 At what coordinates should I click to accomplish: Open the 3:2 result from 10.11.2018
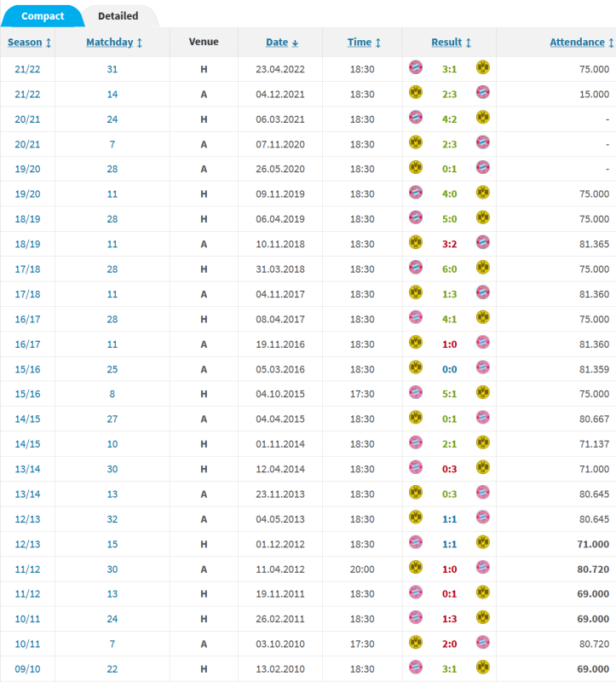pyautogui.click(x=450, y=244)
